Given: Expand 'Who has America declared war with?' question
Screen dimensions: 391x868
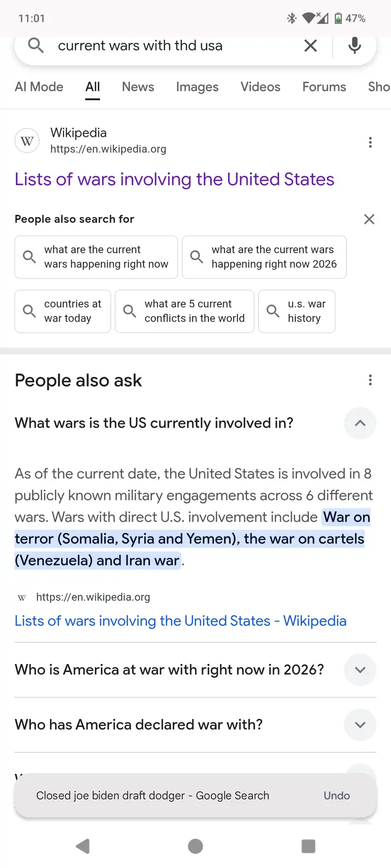Looking at the screenshot, I should click(360, 725).
